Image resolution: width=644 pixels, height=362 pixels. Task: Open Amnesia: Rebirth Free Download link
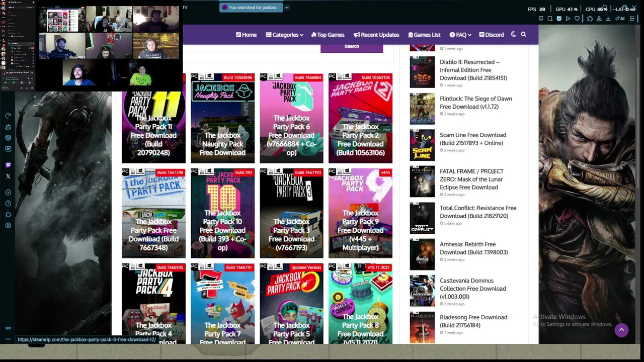pos(473,248)
